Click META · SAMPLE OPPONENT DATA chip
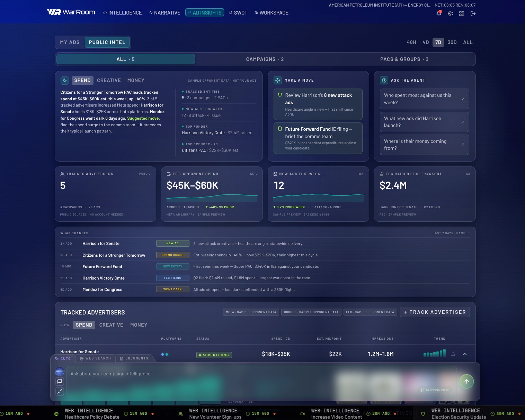Viewport: 525px width, 420px height. tap(251, 312)
